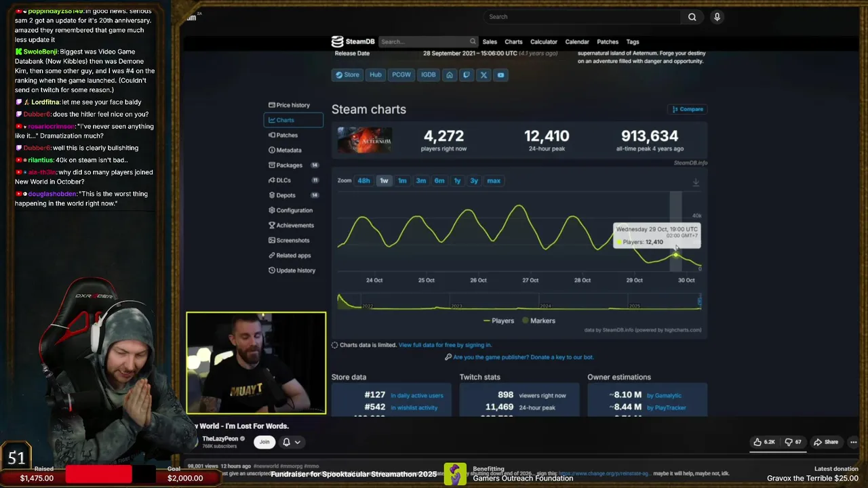Click the YouTube voice search microphone
868x488 pixels.
coord(717,17)
